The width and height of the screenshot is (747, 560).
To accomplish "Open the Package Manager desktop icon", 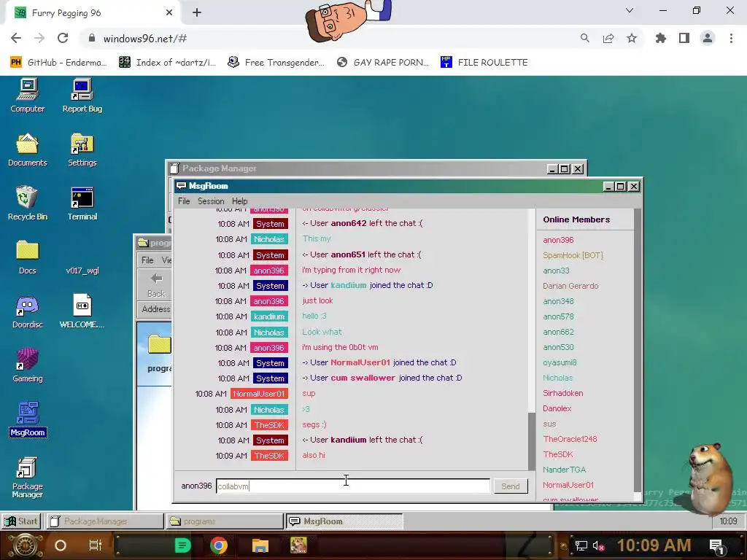I will [x=27, y=477].
